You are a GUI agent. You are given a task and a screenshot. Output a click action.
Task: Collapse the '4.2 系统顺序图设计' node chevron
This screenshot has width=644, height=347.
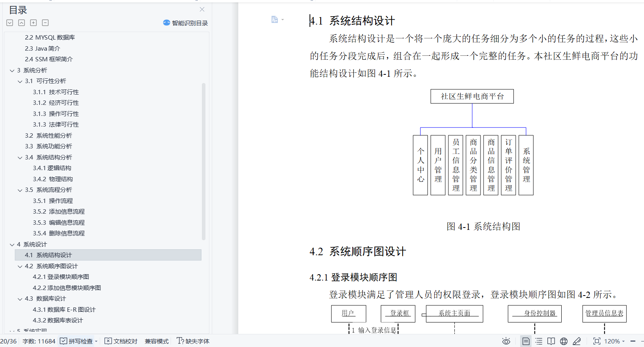coord(20,266)
